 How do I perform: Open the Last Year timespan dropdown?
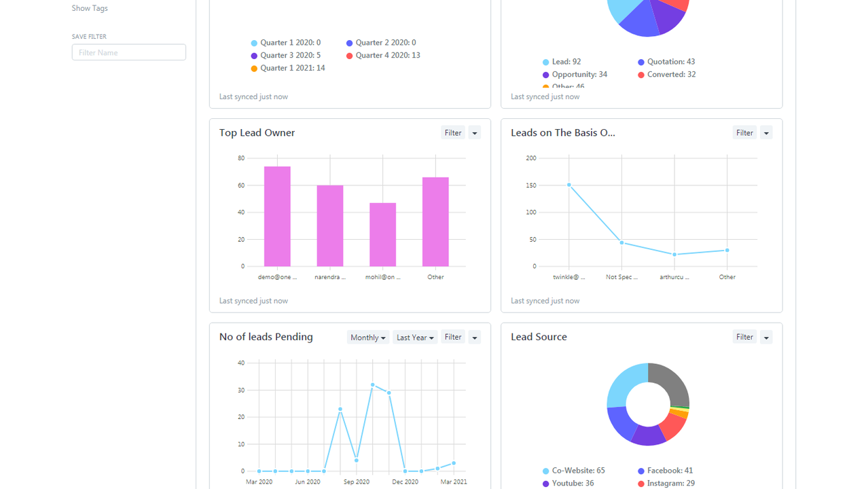click(x=414, y=338)
